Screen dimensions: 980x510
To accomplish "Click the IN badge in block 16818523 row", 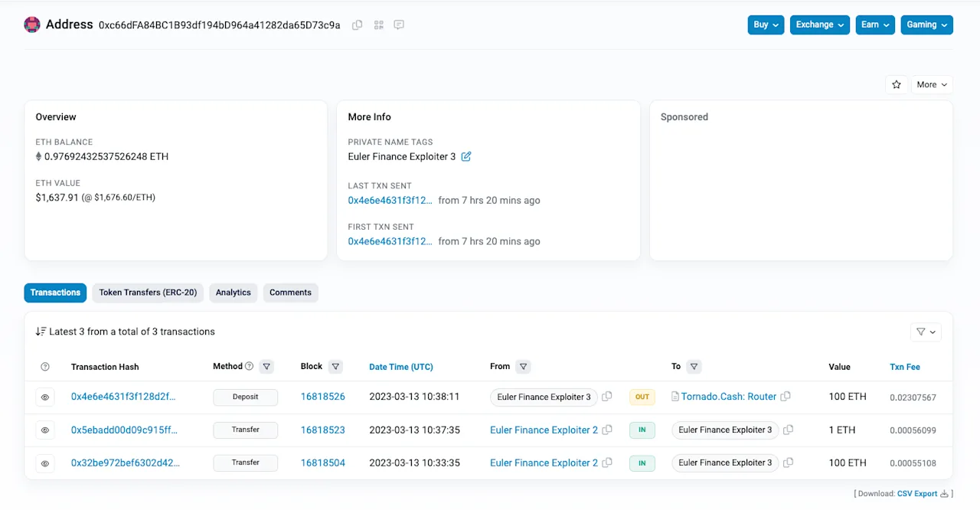I will click(x=642, y=430).
